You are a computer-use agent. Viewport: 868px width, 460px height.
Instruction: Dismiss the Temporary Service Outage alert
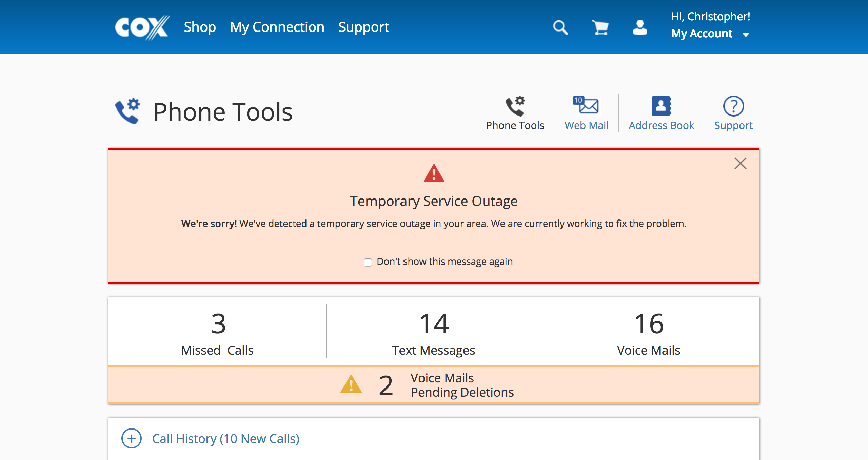tap(740, 163)
